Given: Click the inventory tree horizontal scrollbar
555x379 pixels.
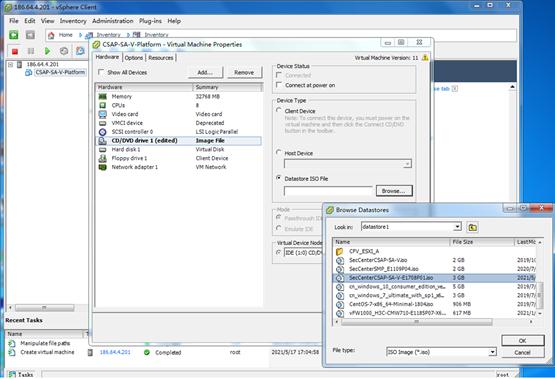Looking at the screenshot, I should (x=45, y=308).
